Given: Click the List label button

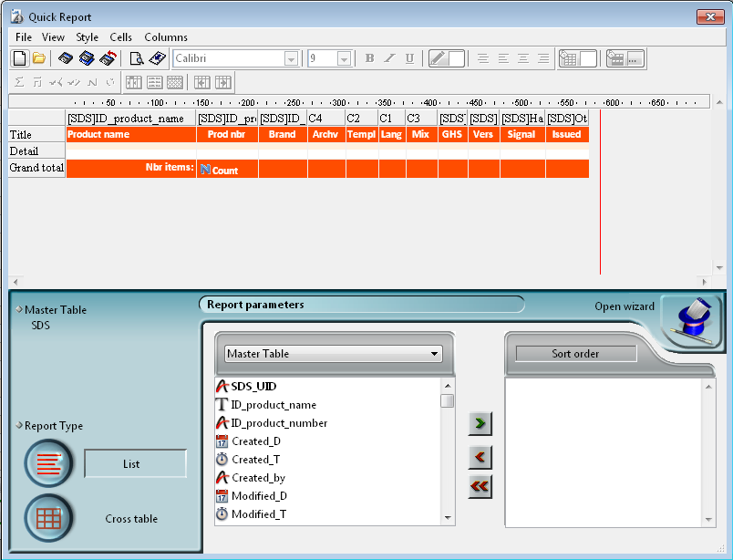Looking at the screenshot, I should coord(135,463).
